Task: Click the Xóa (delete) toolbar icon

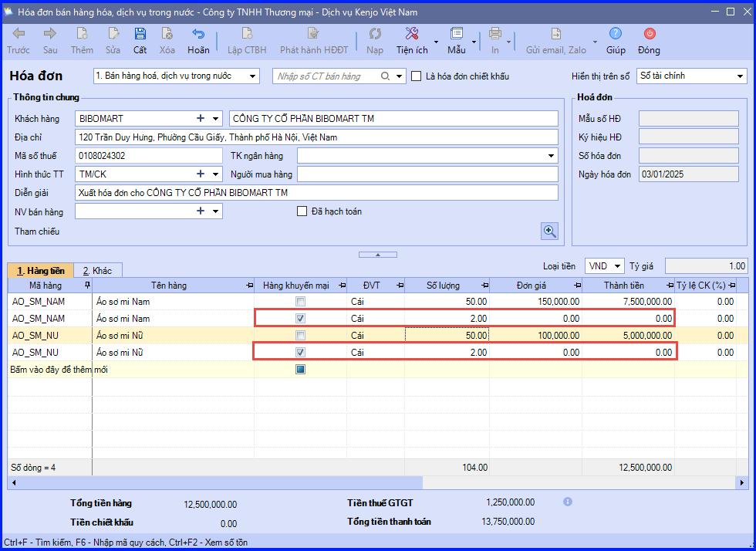Action: pos(167,34)
